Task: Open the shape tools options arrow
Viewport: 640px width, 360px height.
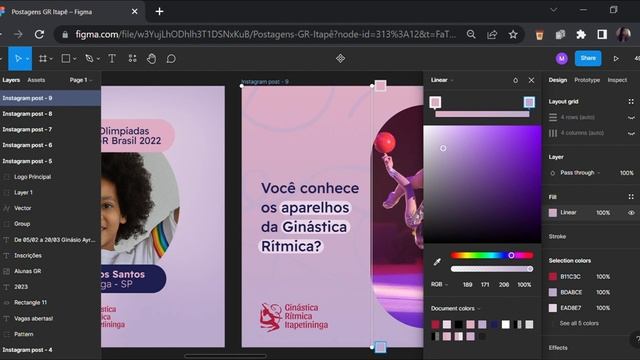Action: coord(74,59)
